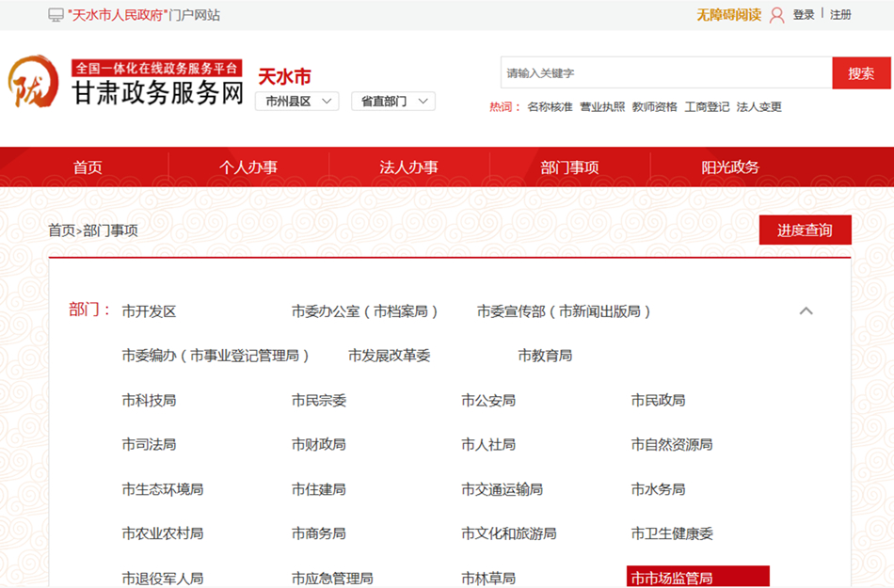Image resolution: width=894 pixels, height=588 pixels.
Task: Focus the keyword search input field
Action: (x=666, y=73)
